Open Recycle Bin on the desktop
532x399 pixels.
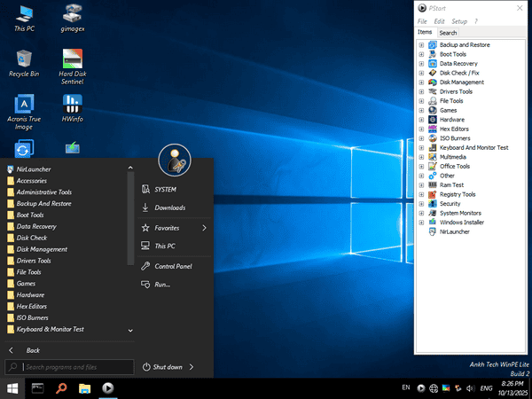pos(23,59)
